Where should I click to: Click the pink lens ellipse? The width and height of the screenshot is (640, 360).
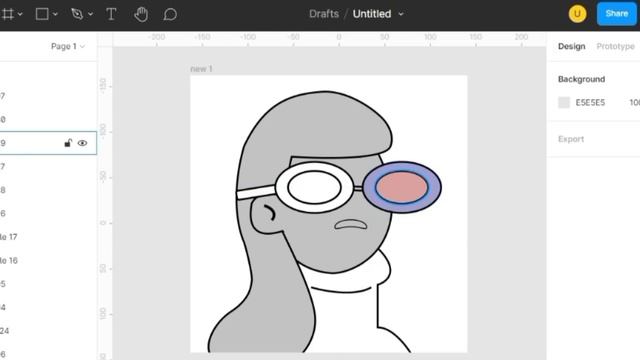click(x=402, y=187)
